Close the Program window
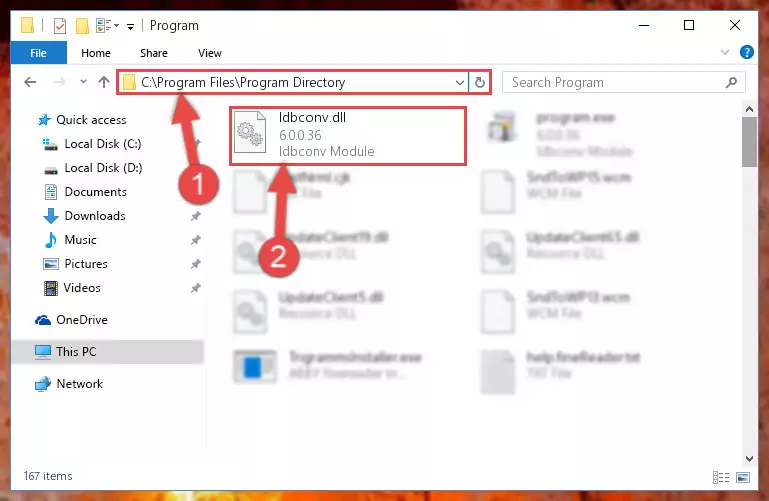Image resolution: width=769 pixels, height=501 pixels. click(735, 25)
